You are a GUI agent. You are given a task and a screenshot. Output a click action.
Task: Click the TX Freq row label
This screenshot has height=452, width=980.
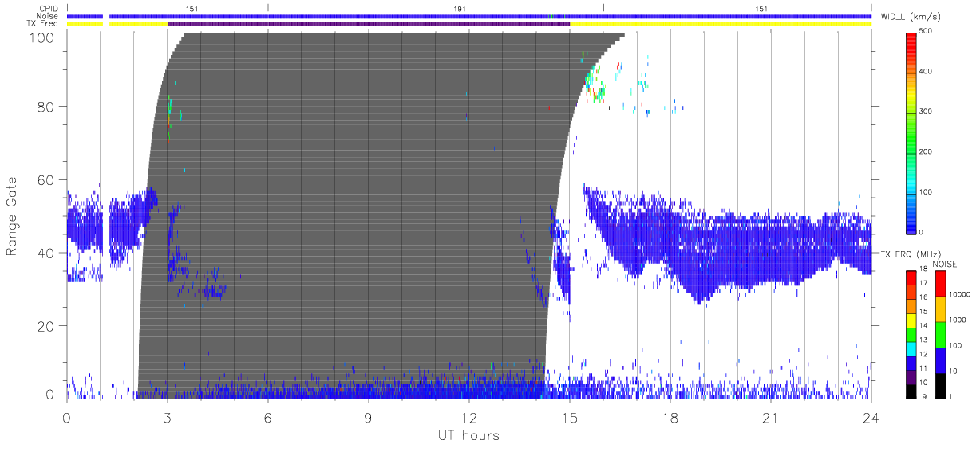click(x=43, y=24)
